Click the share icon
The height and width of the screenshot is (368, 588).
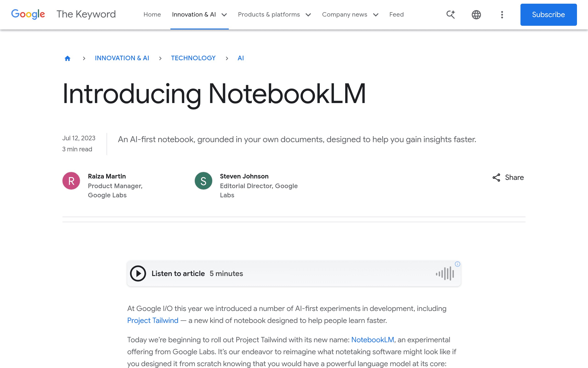[496, 177]
